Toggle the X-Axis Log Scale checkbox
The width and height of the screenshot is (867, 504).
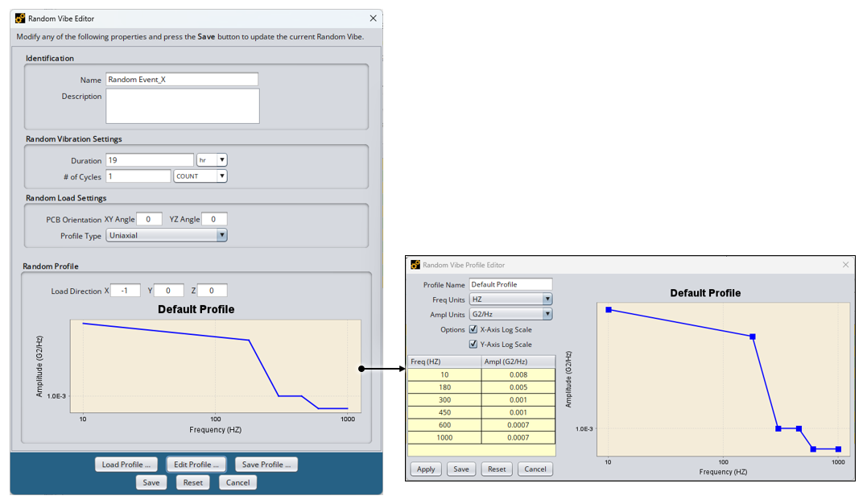point(473,329)
